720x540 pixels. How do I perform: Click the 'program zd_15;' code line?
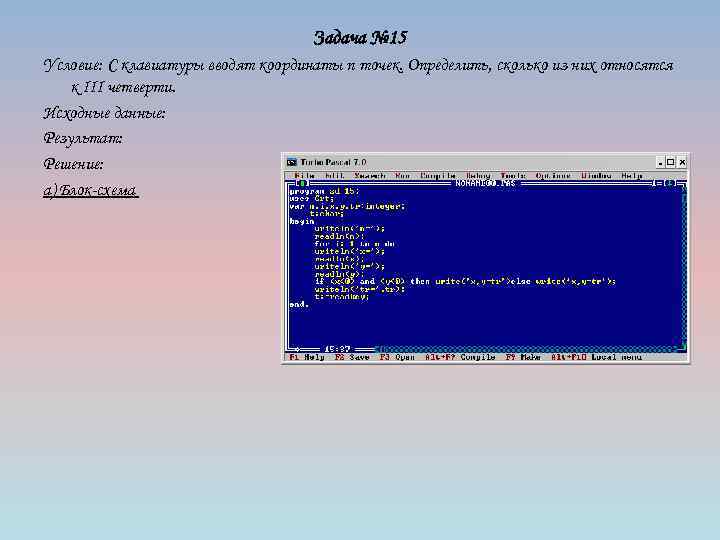pos(324,191)
